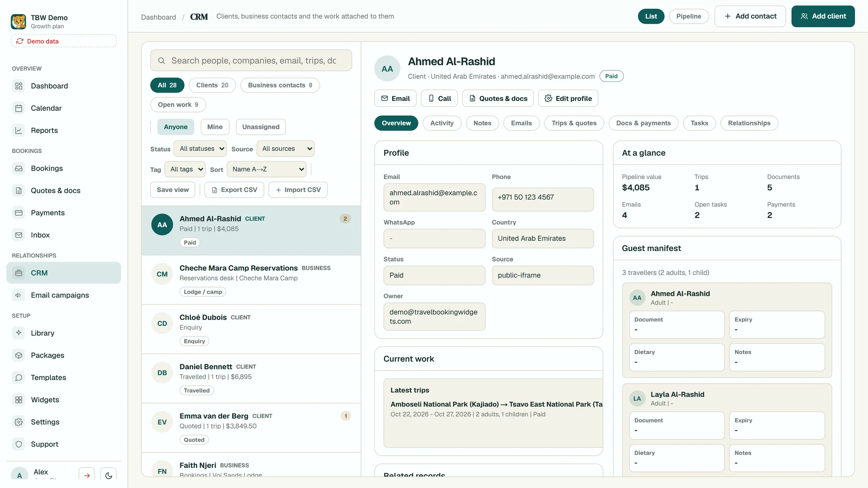Click the Library sparkle icon

click(19, 333)
